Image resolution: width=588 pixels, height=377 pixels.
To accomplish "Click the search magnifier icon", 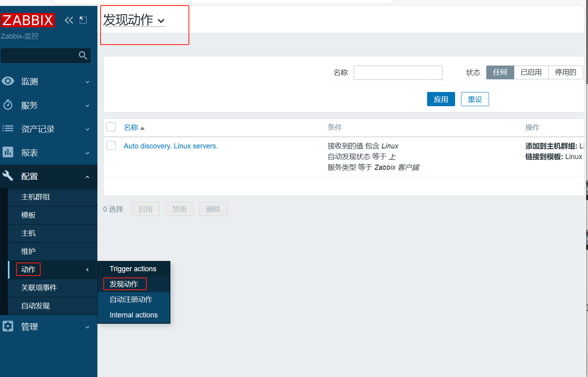I will (83, 56).
